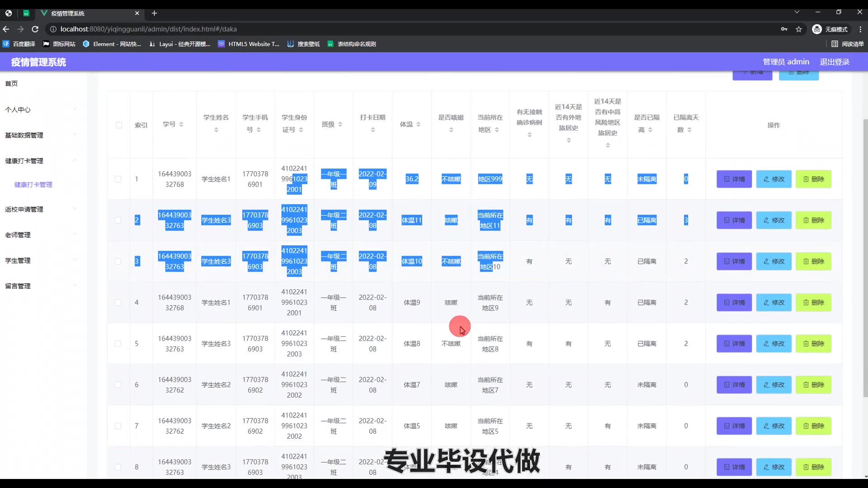Sort by 班级 column arrows

click(x=340, y=124)
